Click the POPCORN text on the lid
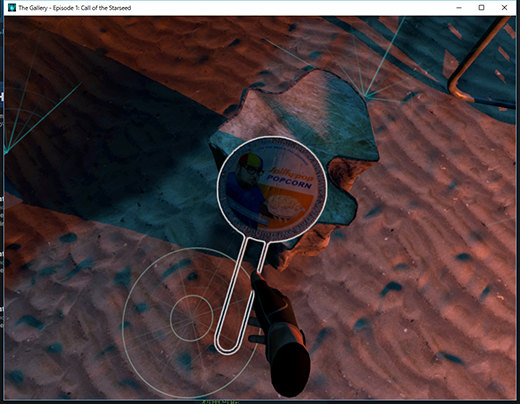 pos(289,182)
